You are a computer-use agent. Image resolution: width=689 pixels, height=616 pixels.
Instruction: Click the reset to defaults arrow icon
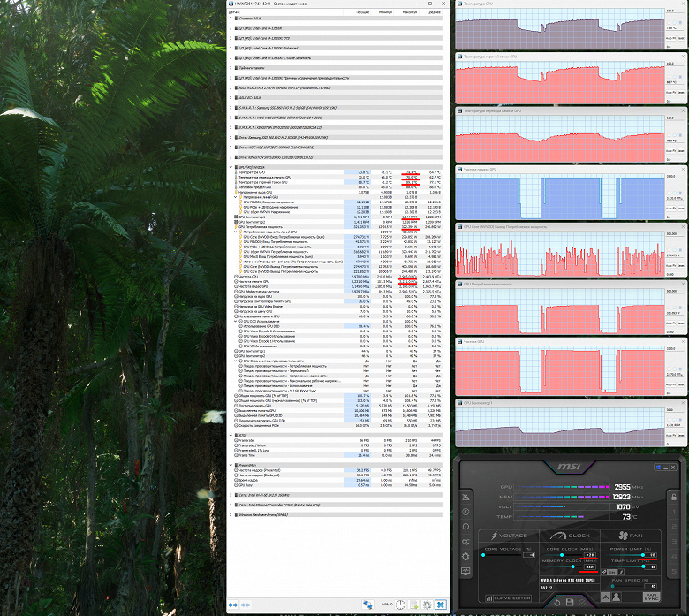click(x=556, y=602)
